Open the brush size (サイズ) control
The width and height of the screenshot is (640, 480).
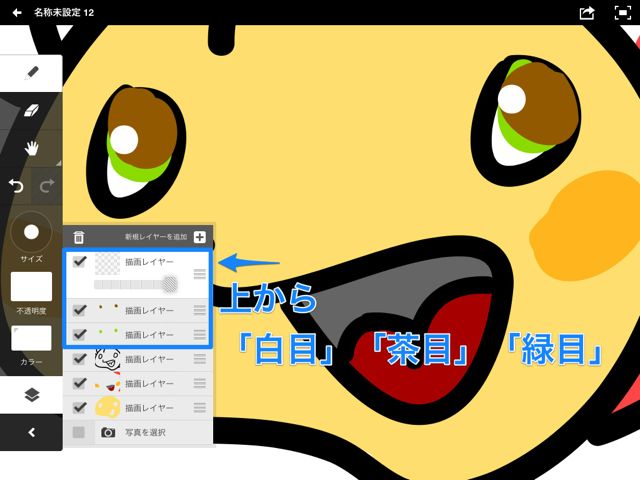click(x=31, y=232)
